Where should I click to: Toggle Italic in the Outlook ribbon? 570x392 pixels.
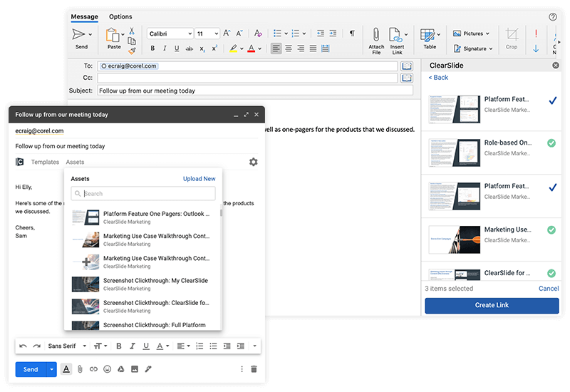coord(165,48)
